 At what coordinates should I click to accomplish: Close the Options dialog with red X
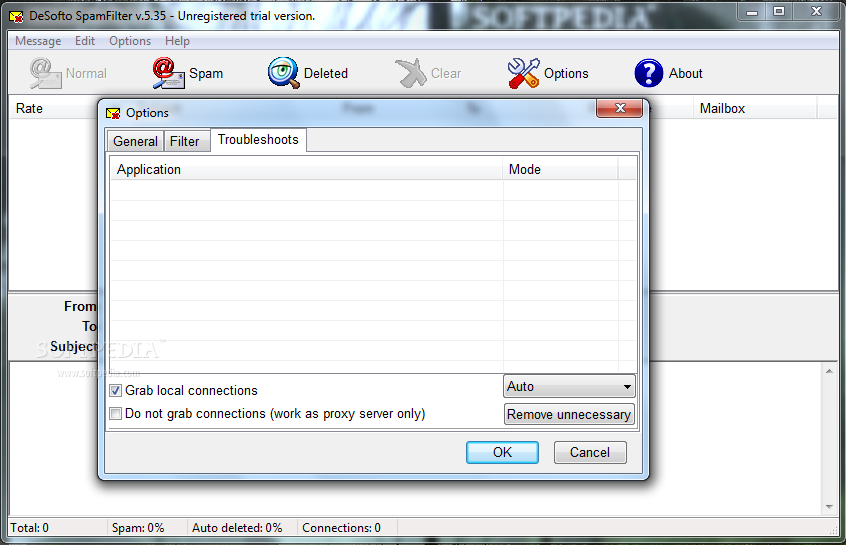[619, 108]
